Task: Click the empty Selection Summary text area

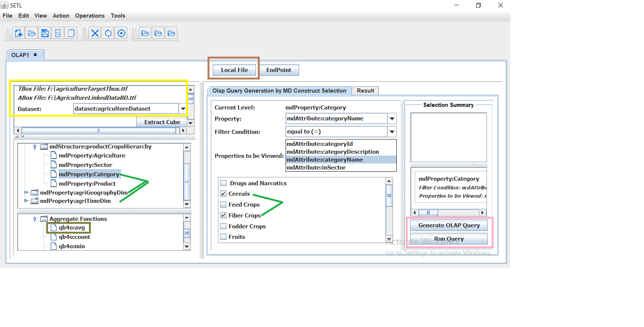Action: 449,137
